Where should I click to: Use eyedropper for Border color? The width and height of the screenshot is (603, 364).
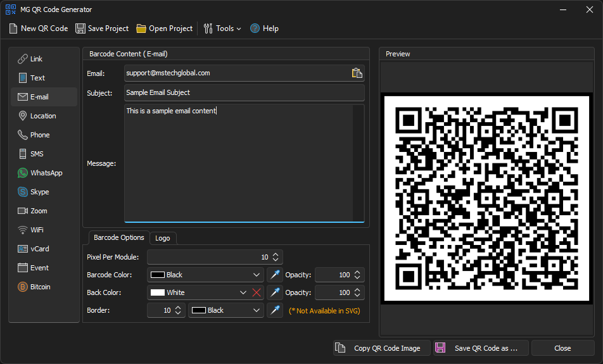coord(275,310)
